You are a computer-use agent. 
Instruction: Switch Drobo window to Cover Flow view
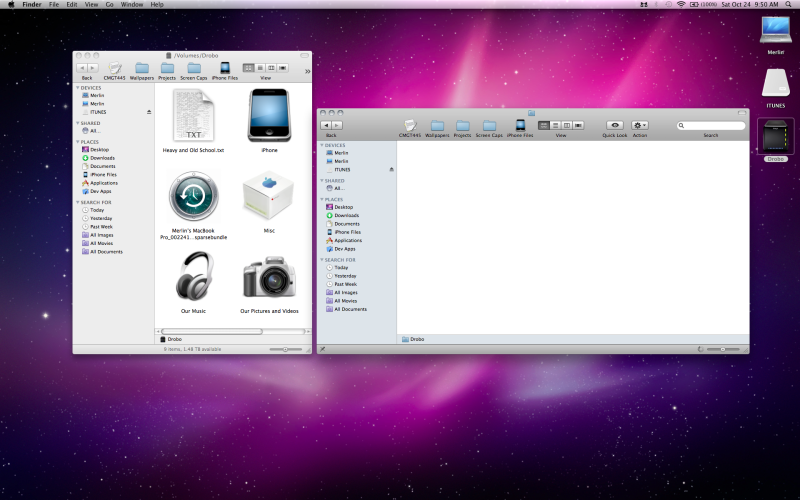pyautogui.click(x=283, y=68)
